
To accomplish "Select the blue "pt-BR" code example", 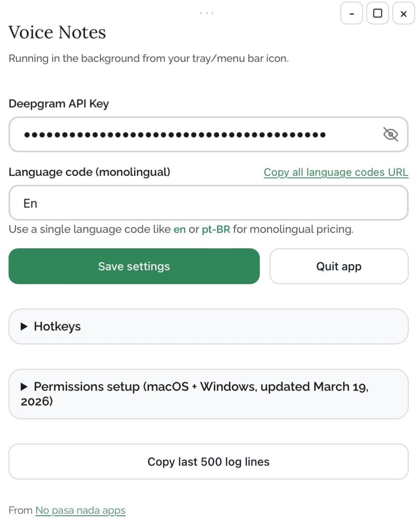I will [x=215, y=229].
